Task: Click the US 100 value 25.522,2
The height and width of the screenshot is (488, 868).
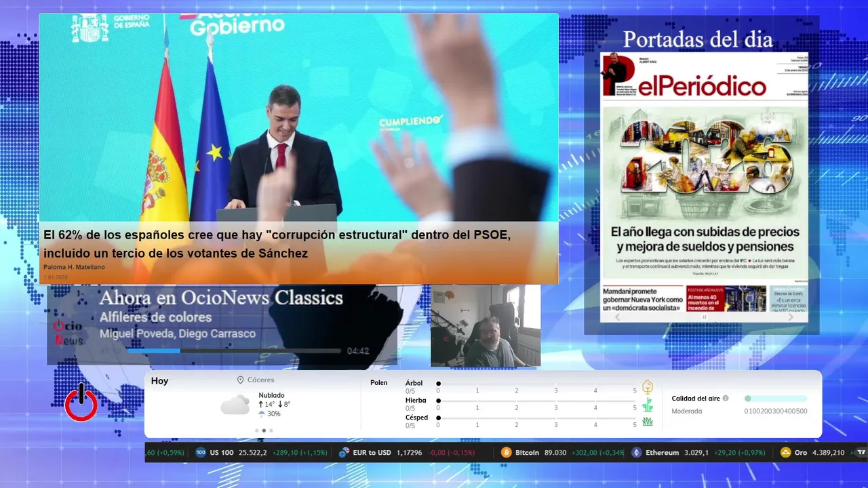Action: 253,453
